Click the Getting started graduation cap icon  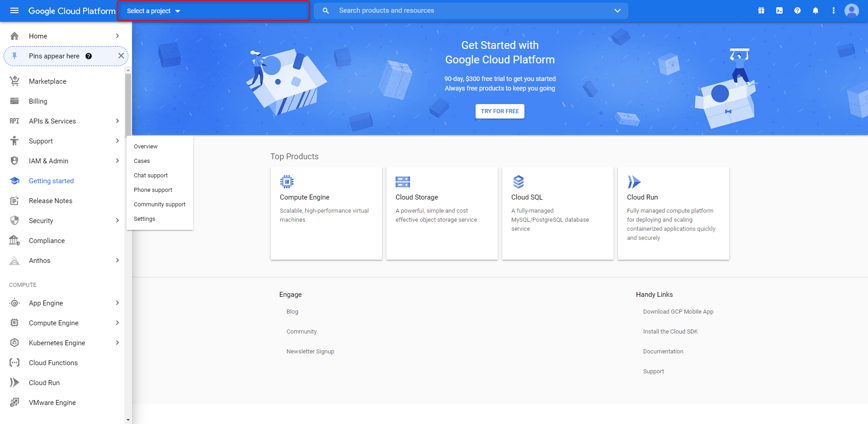click(x=14, y=181)
